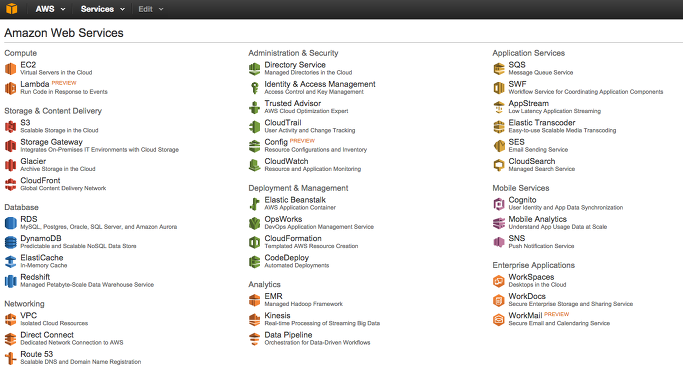Image resolution: width=683 pixels, height=374 pixels.
Task: Click the OpsWorks icon
Action: point(254,223)
